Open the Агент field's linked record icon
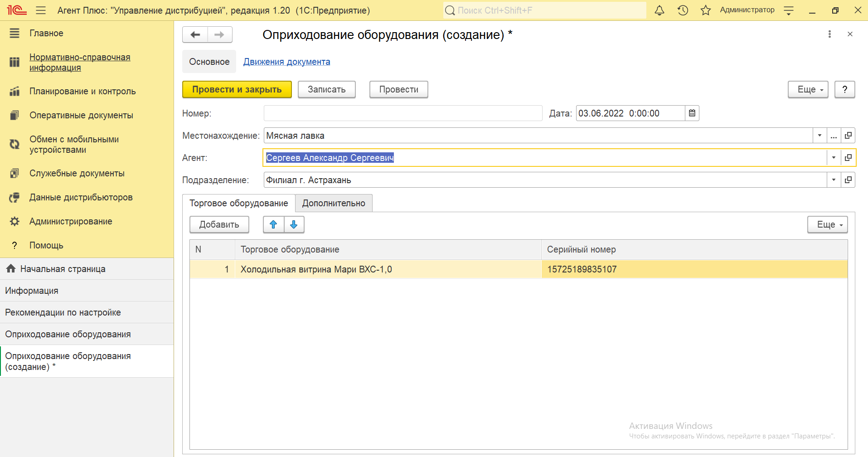This screenshot has height=457, width=868. [x=848, y=158]
